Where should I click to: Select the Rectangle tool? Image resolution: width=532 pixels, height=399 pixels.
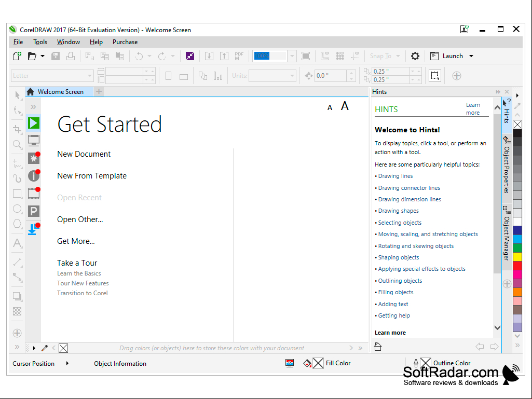[17, 194]
